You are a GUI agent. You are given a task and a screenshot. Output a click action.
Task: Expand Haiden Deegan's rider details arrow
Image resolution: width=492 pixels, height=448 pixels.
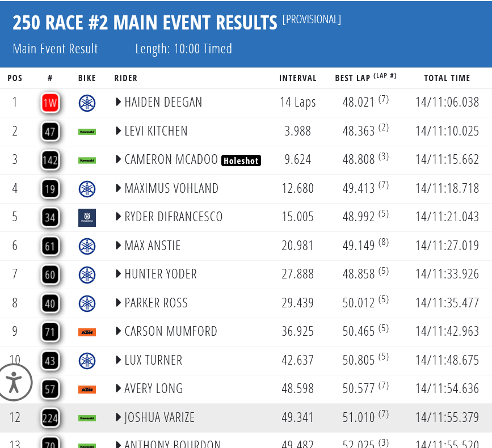(118, 102)
